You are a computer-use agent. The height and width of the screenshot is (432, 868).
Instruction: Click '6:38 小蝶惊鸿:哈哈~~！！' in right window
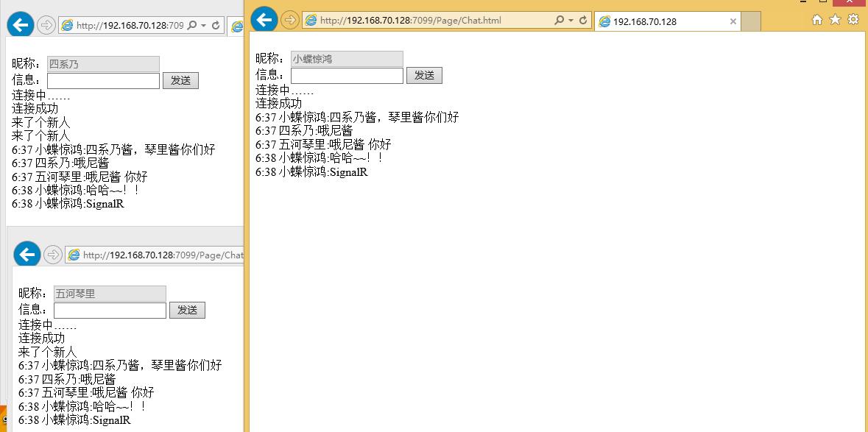tap(320, 157)
